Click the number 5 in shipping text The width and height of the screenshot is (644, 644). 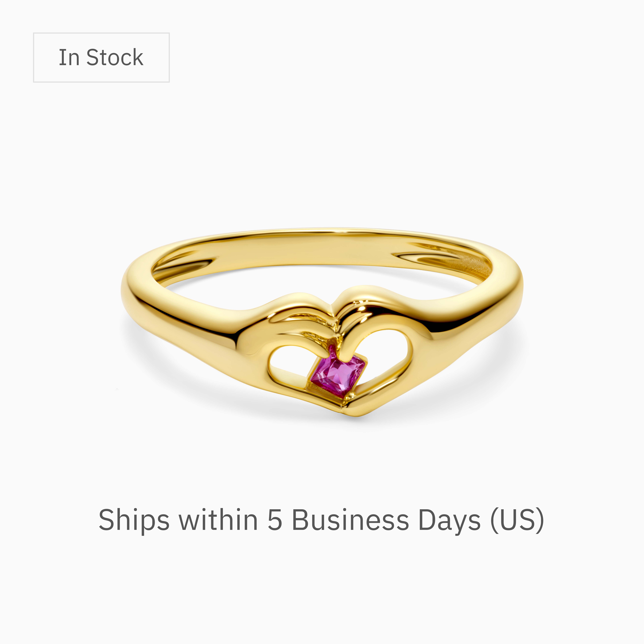pos(275,520)
